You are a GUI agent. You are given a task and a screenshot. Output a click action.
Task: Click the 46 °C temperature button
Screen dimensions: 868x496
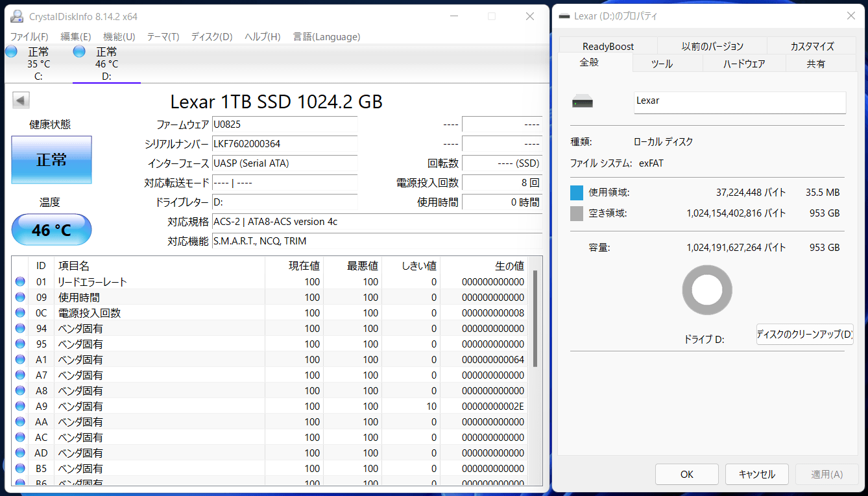pos(52,230)
